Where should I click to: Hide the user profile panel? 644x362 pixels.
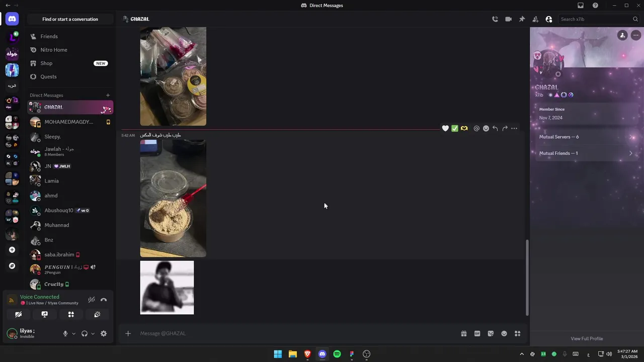click(x=549, y=19)
